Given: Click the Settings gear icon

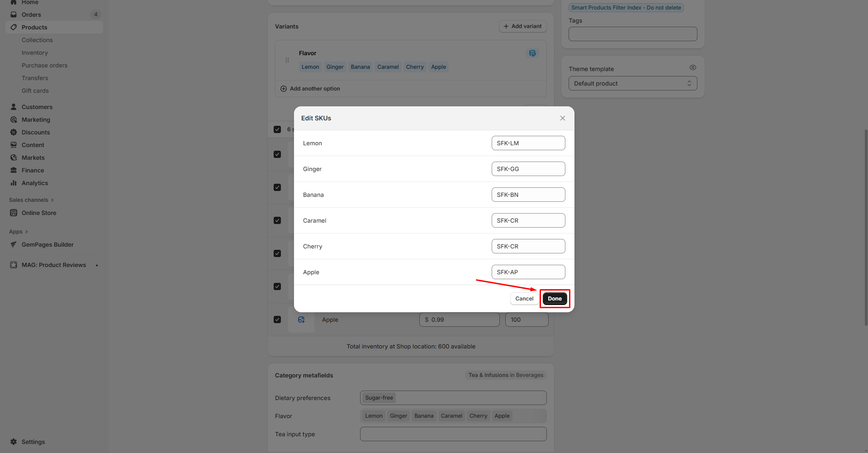Looking at the screenshot, I should [14, 442].
